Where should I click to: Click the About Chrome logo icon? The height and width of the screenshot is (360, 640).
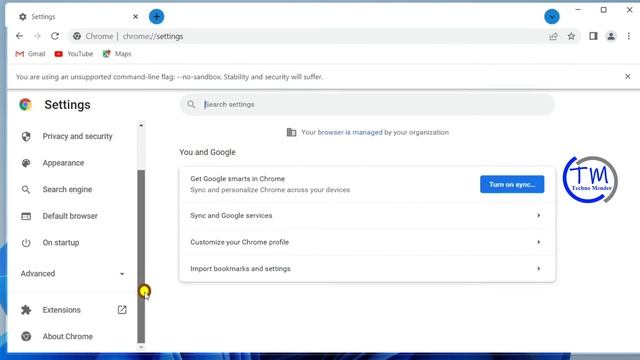coord(26,336)
